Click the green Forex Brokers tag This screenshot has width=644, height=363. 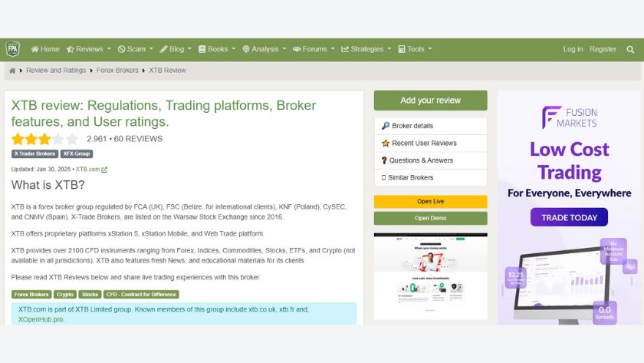point(31,295)
